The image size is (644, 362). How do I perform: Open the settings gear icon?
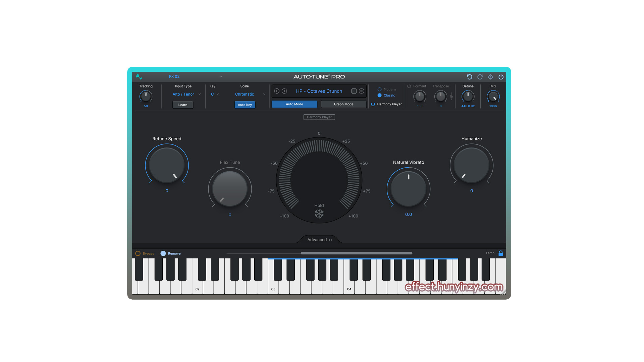tap(490, 77)
